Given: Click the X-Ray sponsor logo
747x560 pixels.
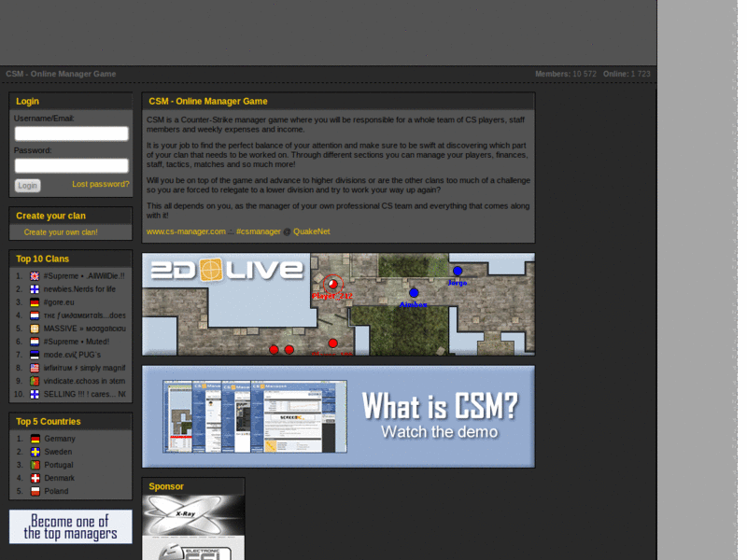Looking at the screenshot, I should tap(193, 515).
